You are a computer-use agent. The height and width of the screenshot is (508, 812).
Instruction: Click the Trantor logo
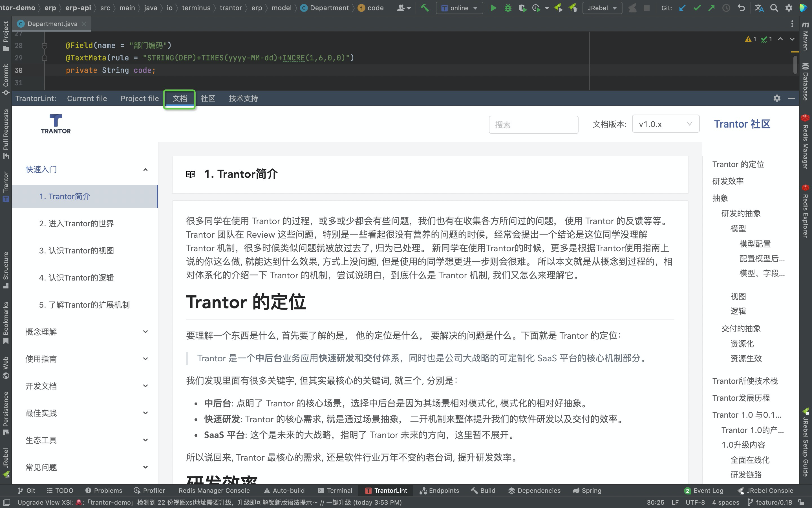56,124
